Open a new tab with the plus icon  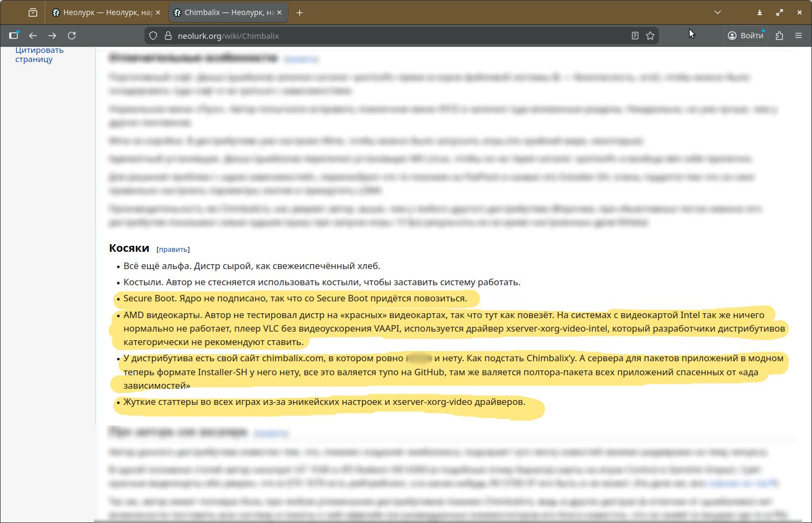pos(300,12)
